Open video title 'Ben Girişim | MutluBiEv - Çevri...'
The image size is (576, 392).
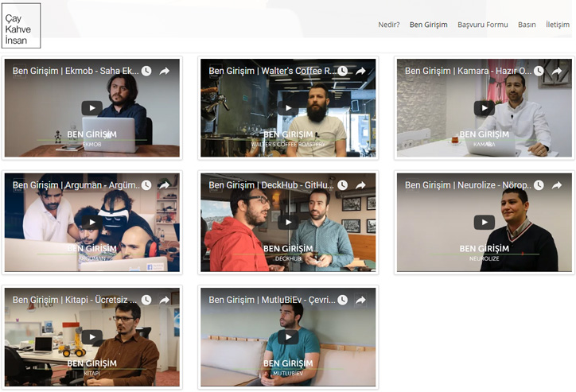(272, 300)
